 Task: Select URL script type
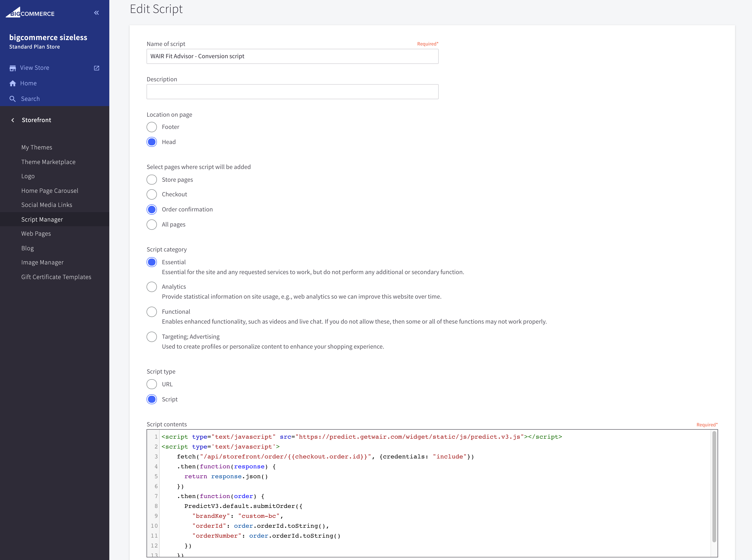point(152,384)
